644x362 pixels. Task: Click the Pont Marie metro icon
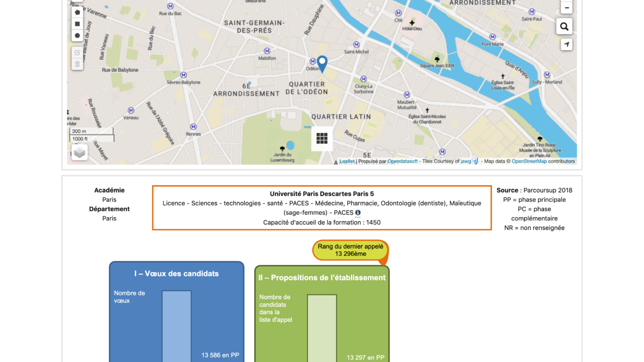coord(492,36)
